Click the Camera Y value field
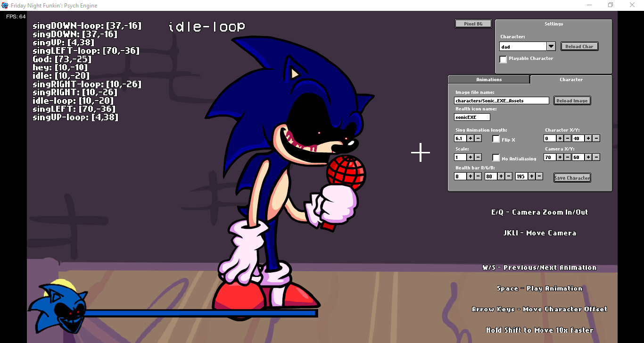Screen dimensions: 644x343 click(x=578, y=157)
